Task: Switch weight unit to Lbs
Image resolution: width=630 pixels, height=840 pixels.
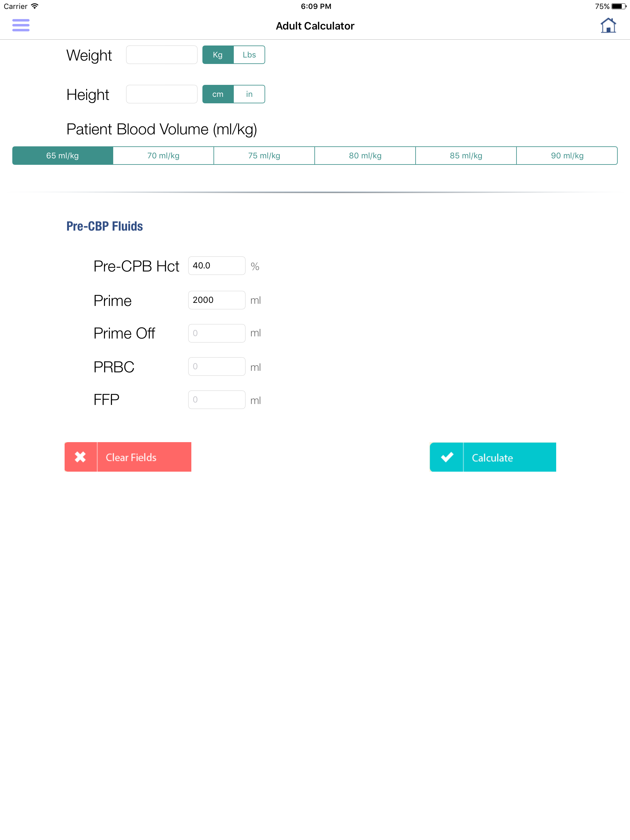Action: [x=249, y=55]
